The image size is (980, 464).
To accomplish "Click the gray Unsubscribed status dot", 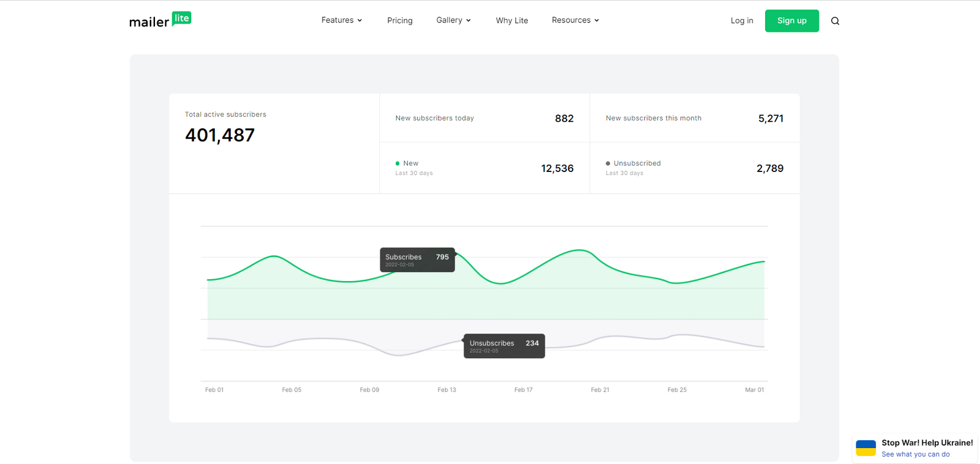I will [x=608, y=163].
